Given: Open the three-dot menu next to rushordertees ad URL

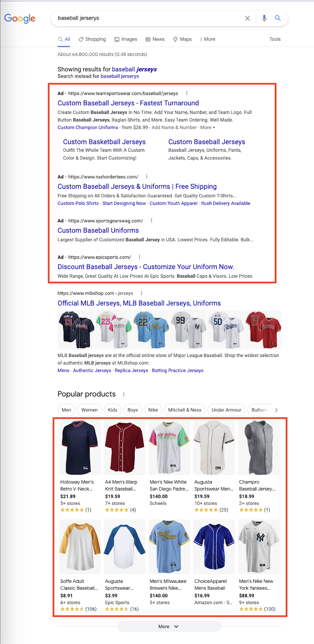Looking at the screenshot, I should tap(147, 176).
